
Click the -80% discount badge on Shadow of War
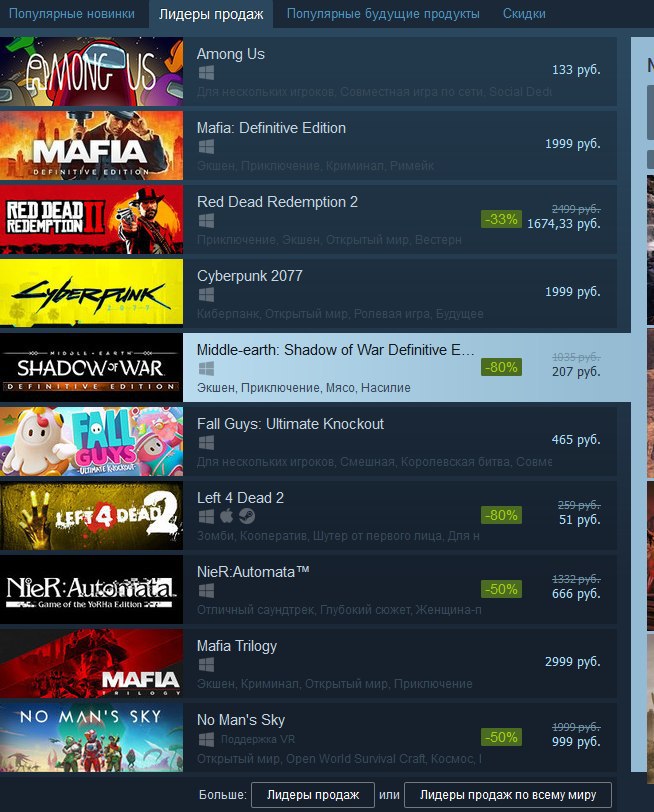coord(501,367)
